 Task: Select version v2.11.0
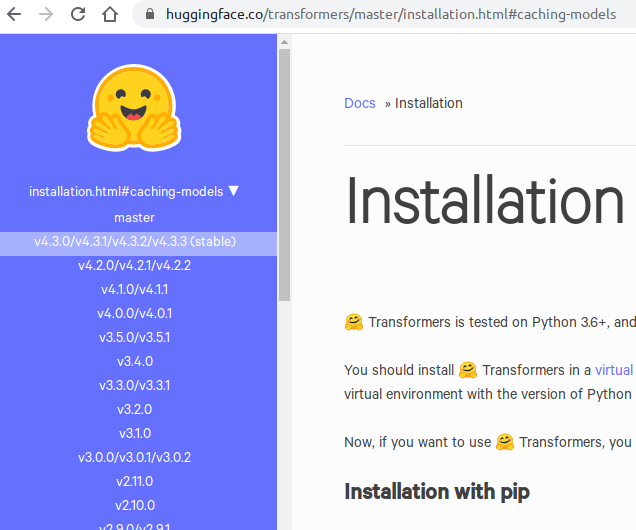coord(134,481)
